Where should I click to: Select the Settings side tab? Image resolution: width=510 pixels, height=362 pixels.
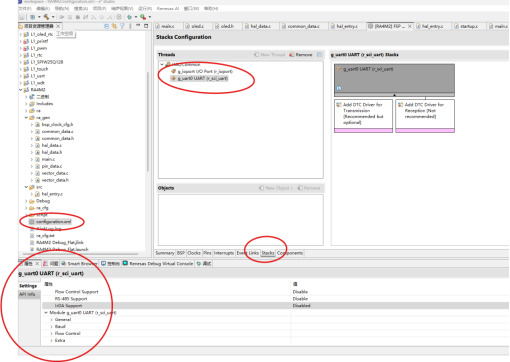click(x=29, y=286)
